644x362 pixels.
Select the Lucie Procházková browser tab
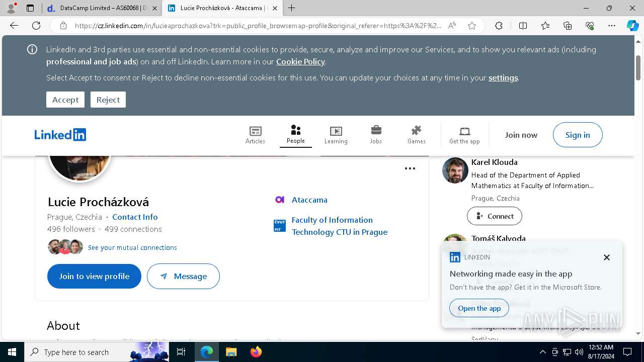[221, 8]
